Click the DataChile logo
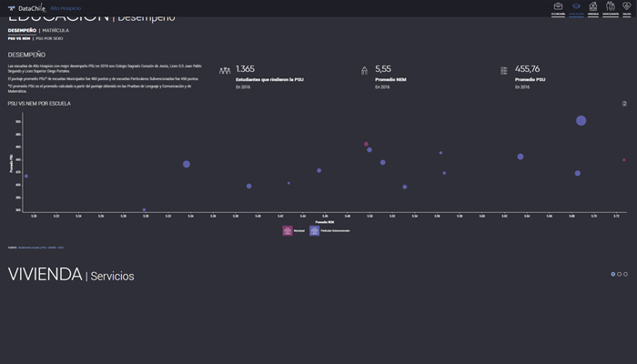 [26, 8]
